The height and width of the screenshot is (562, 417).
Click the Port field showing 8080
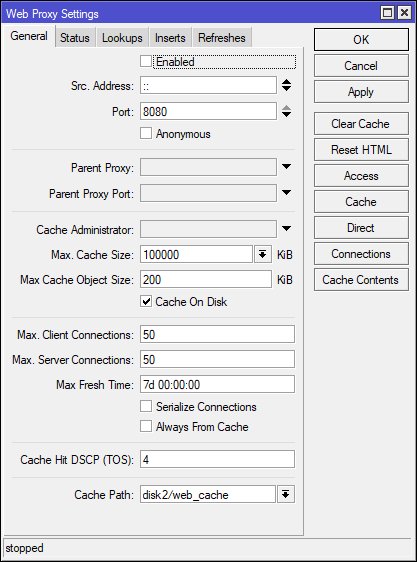coord(208,111)
